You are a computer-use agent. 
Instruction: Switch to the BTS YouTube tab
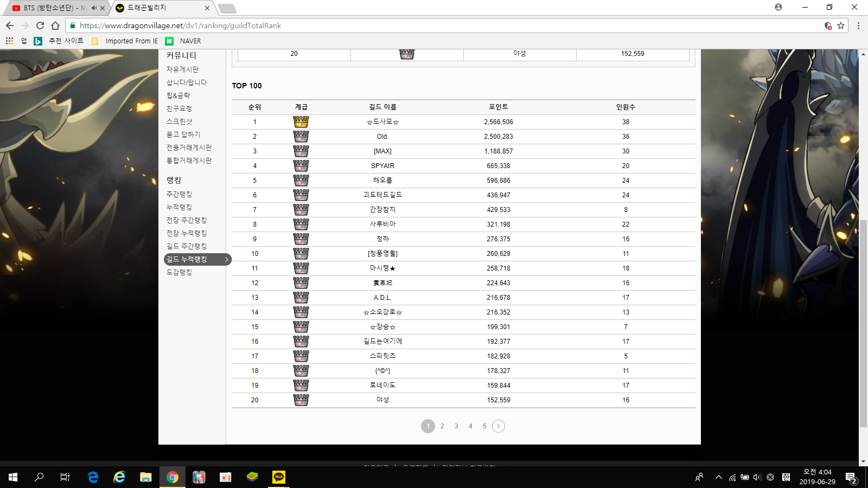point(52,8)
